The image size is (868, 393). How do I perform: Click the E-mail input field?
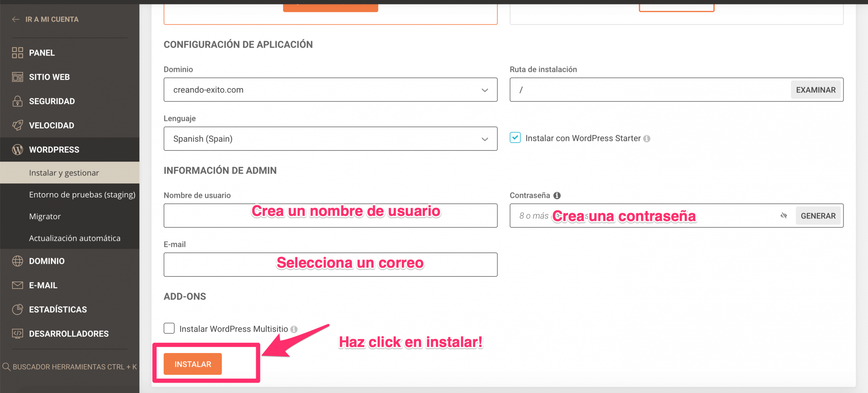click(331, 265)
